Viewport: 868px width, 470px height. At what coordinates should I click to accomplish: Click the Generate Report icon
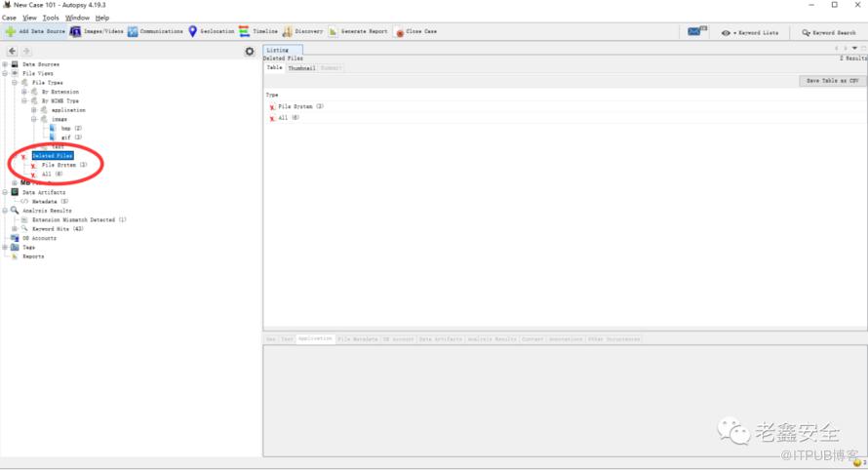334,31
